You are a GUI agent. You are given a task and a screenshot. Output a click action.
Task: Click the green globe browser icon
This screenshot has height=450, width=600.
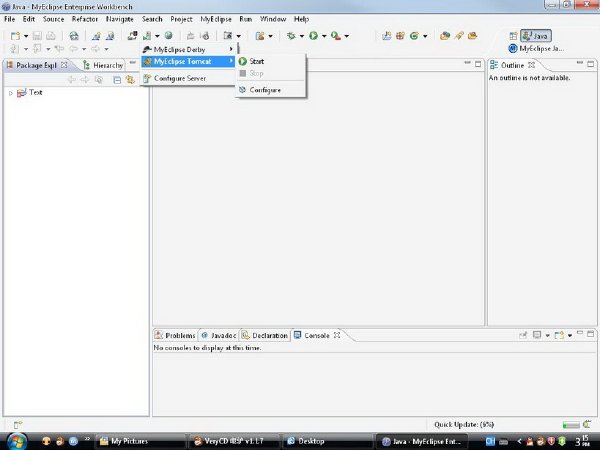[x=168, y=36]
